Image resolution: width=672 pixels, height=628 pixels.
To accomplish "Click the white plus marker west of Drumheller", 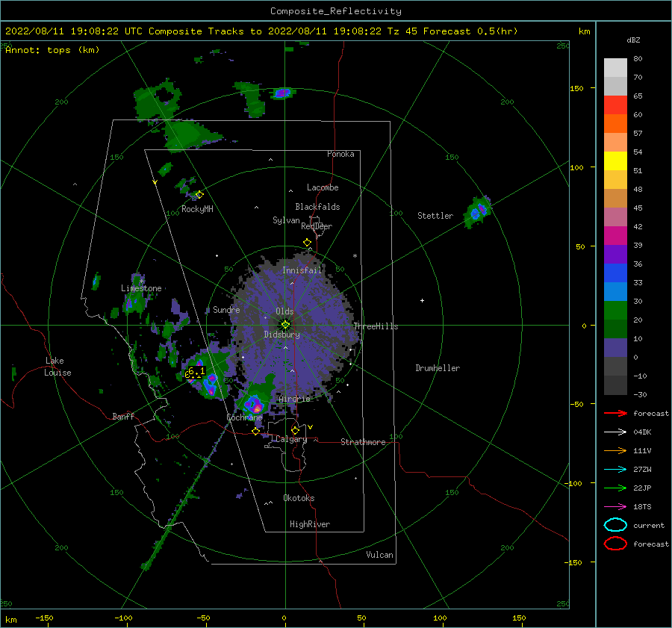I will point(422,300).
